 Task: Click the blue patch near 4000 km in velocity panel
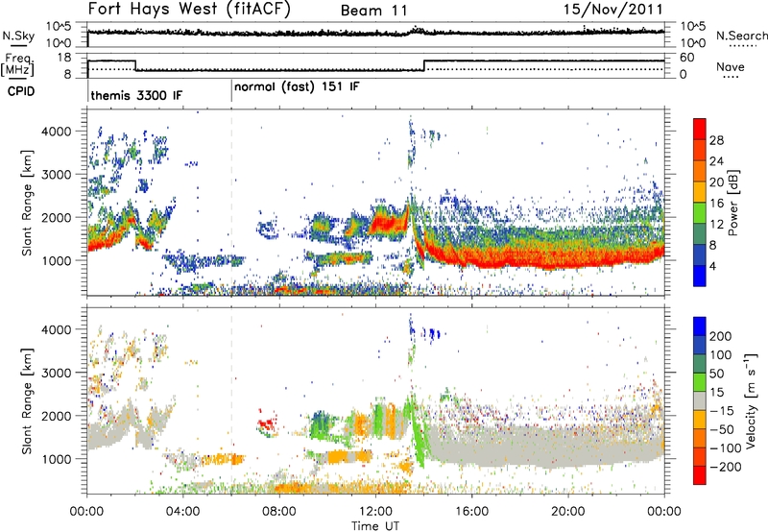click(x=434, y=334)
